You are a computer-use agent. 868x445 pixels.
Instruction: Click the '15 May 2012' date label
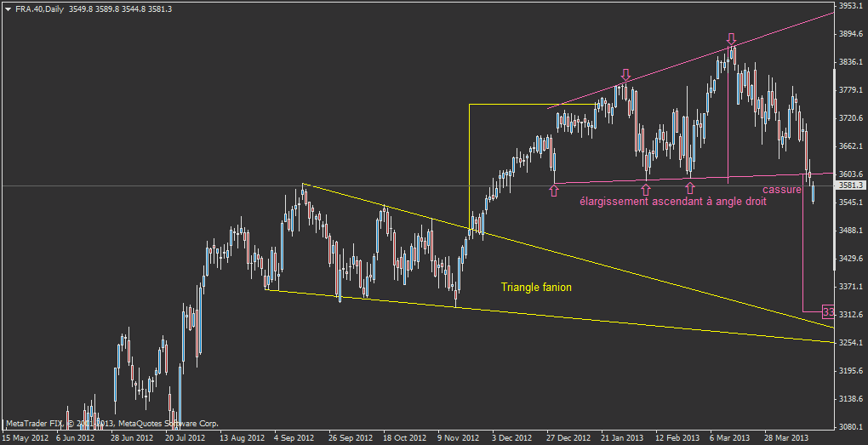25,437
